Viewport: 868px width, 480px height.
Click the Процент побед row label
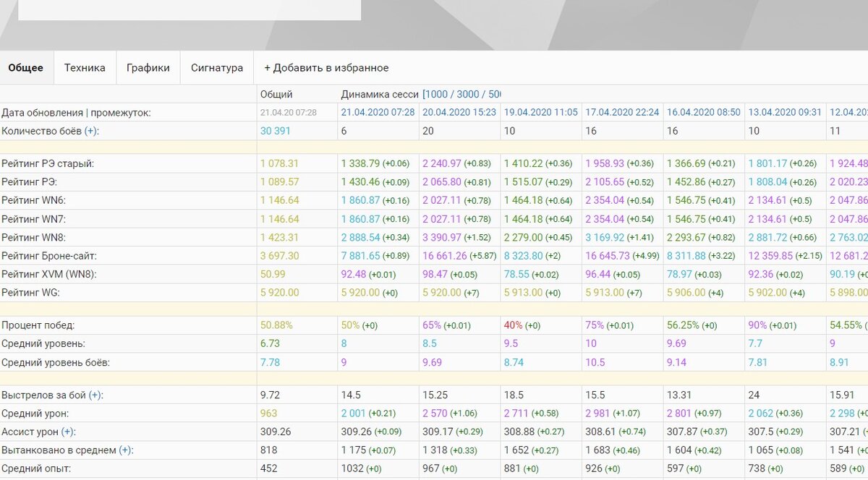click(38, 325)
